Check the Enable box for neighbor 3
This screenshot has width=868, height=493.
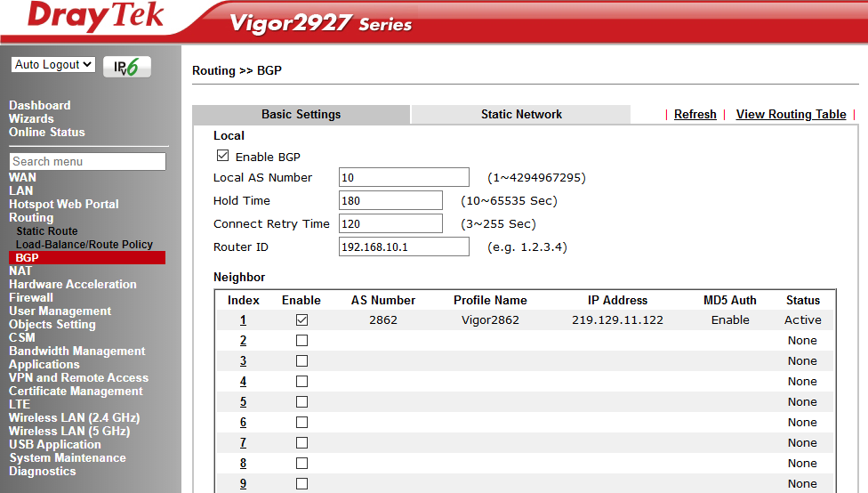click(301, 360)
